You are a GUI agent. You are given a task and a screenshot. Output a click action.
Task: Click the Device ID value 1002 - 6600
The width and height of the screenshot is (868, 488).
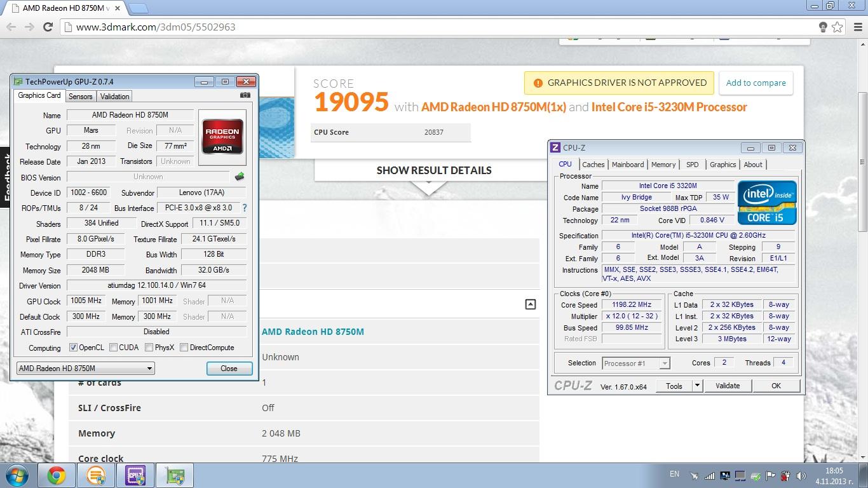click(88, 193)
